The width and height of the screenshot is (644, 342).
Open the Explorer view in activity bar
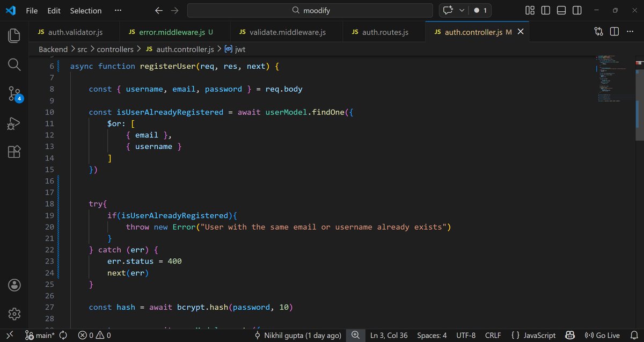click(14, 35)
